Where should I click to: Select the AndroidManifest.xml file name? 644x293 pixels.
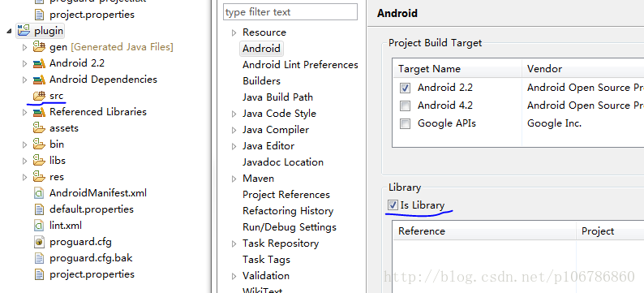point(98,193)
